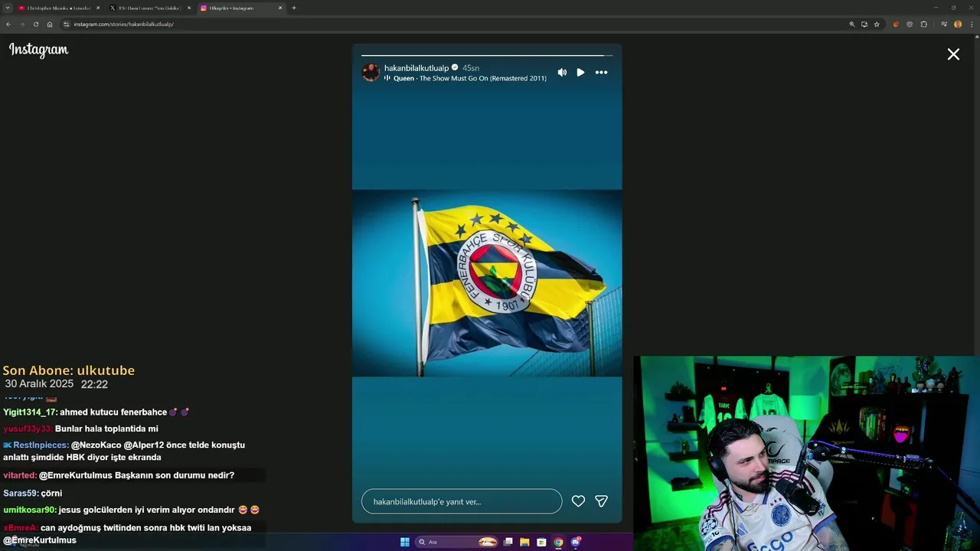Open the extensions puzzle menu

point(924,24)
